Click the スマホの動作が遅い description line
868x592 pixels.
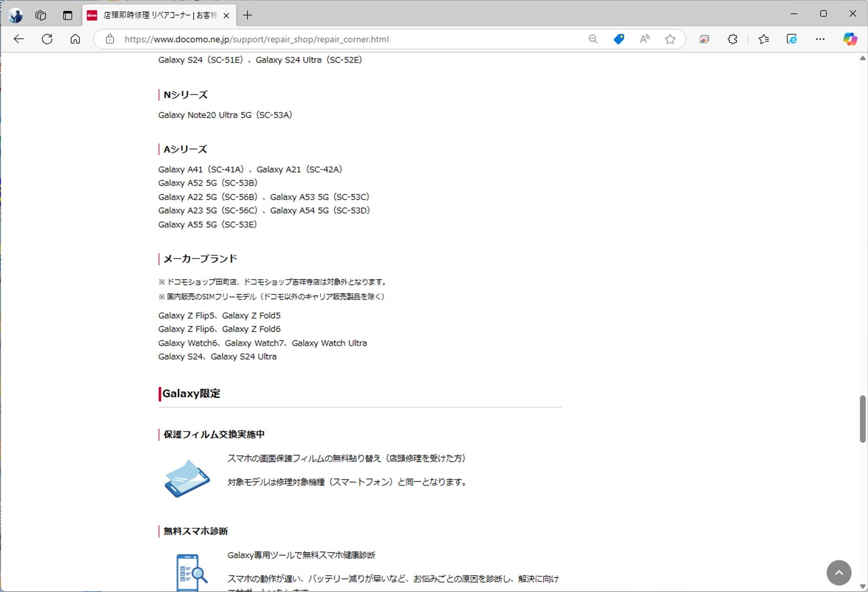393,579
